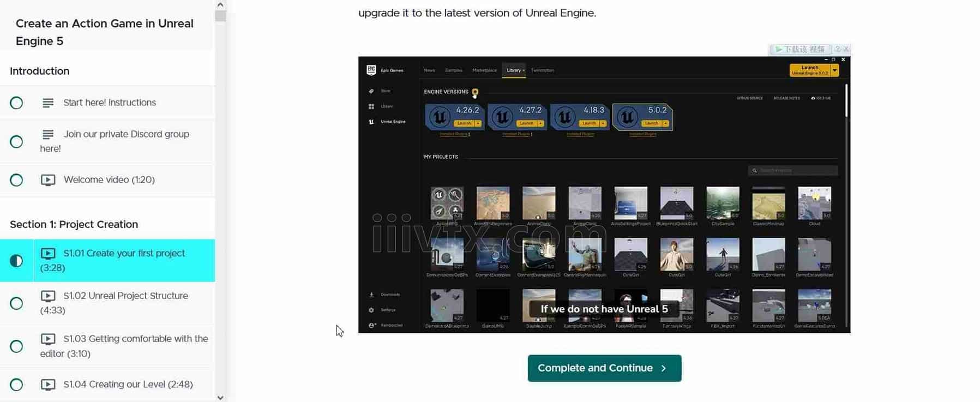Click video icon beside S1.03 Getting comfortable
This screenshot has width=980, height=402.
point(48,339)
